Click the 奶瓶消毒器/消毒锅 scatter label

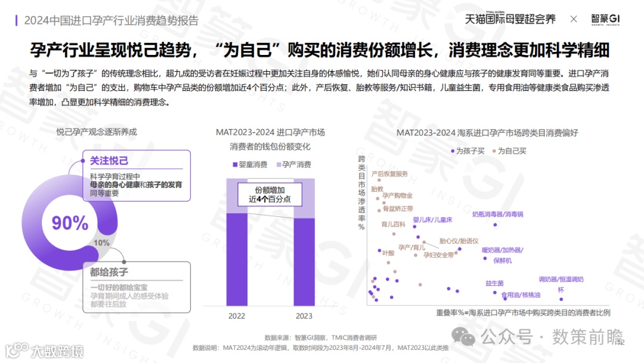tap(497, 214)
